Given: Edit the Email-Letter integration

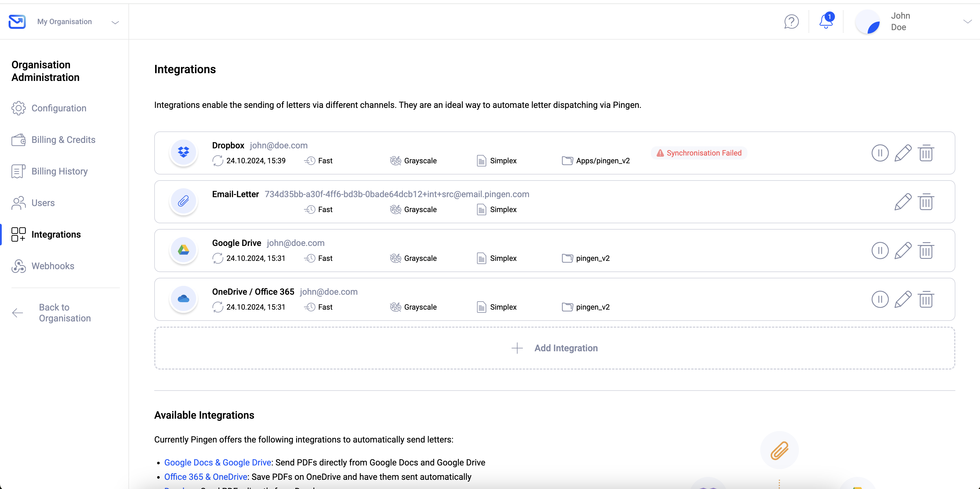Looking at the screenshot, I should coord(903,202).
